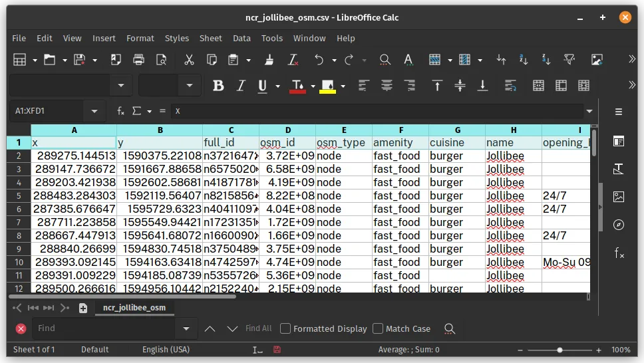Click the Center Vertically icon
Screen dimensions: 644x363
coord(460,85)
